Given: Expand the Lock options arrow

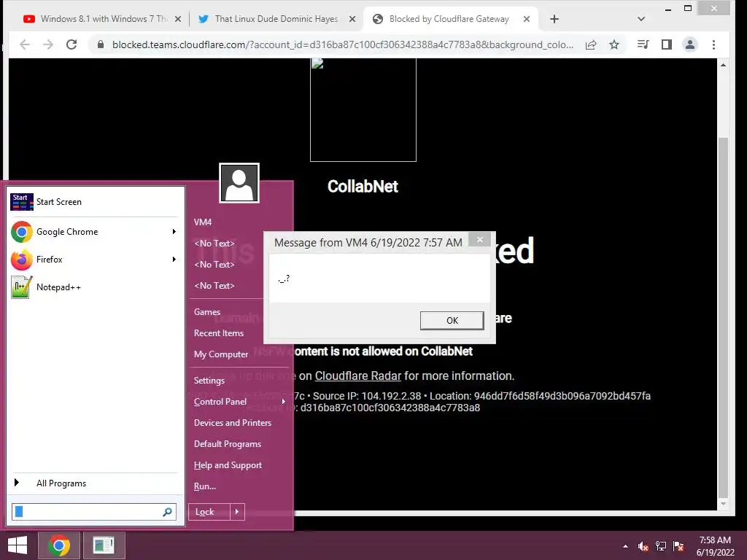Looking at the screenshot, I should (x=237, y=512).
